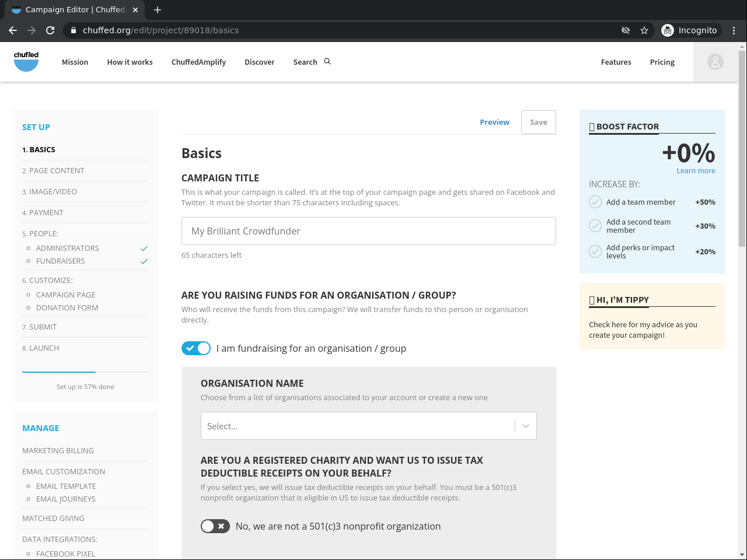Open the user profile avatar icon
The height and width of the screenshot is (560, 747).
(715, 62)
